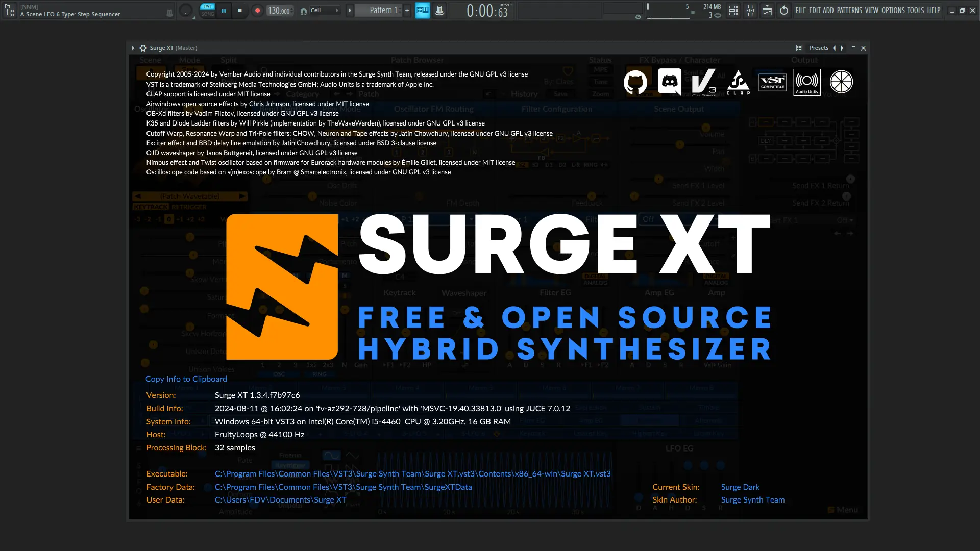Click the Discord logo icon
The height and width of the screenshot is (551, 980).
click(669, 82)
